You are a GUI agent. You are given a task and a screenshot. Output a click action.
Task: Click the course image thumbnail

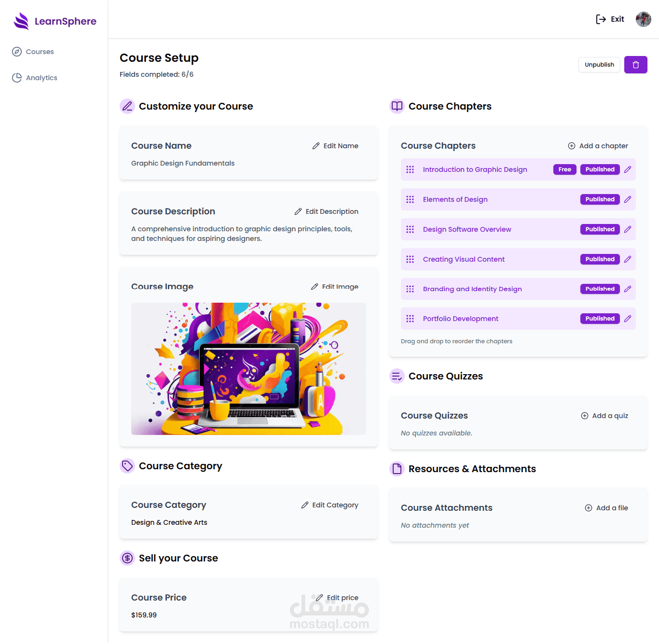point(248,369)
